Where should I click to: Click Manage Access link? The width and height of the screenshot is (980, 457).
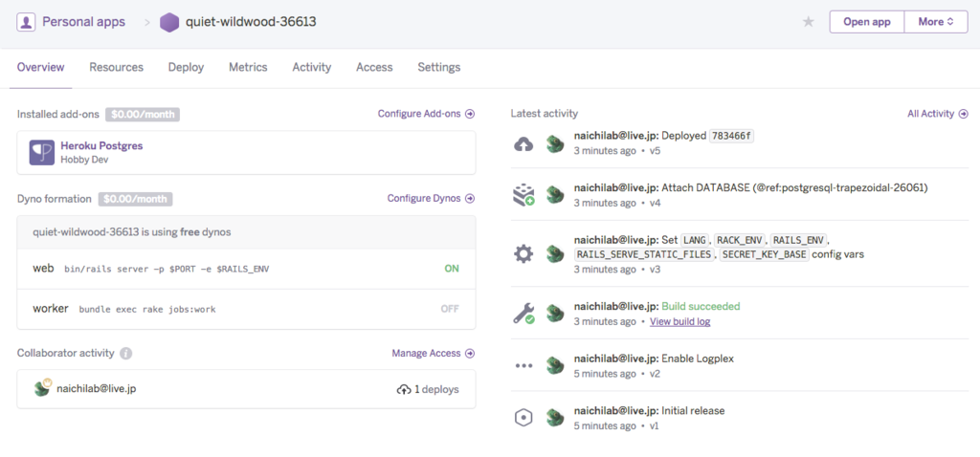pyautogui.click(x=434, y=354)
